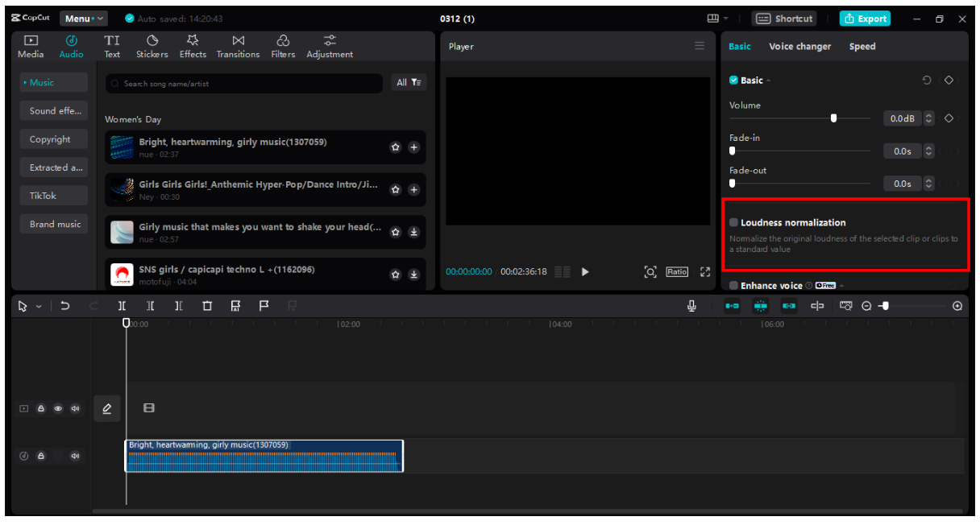This screenshot has height=525, width=980.
Task: Play the preview in the player
Action: pyautogui.click(x=585, y=272)
